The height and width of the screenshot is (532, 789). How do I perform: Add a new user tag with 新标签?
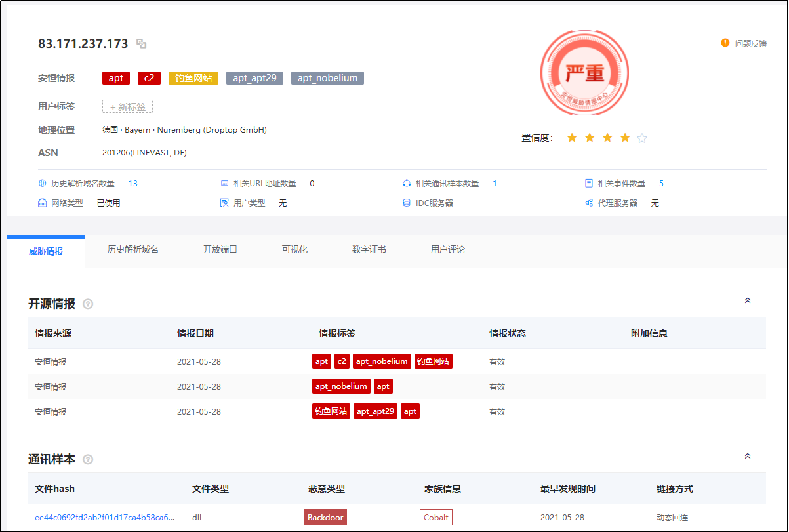127,106
